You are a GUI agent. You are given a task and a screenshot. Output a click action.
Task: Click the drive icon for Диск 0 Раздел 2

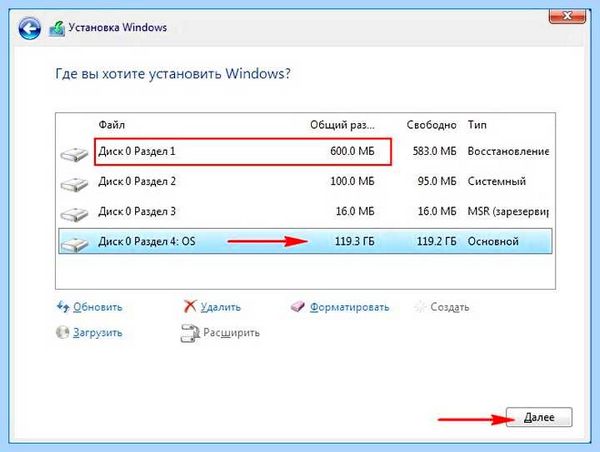point(74,184)
